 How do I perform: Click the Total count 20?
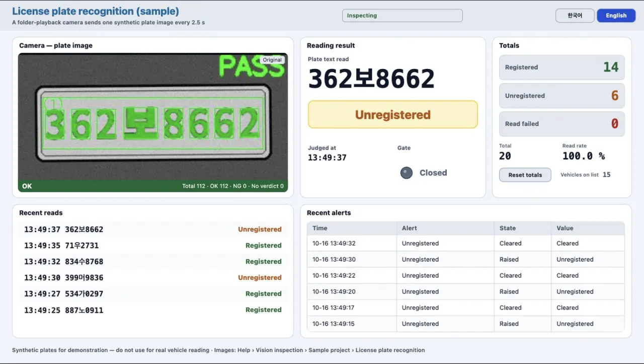(505, 156)
